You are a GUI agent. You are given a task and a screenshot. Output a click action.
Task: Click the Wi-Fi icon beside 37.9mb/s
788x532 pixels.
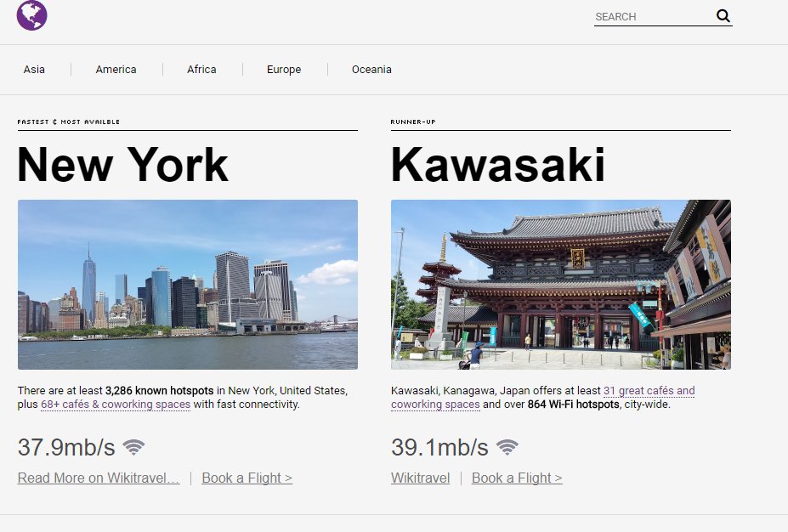(x=133, y=447)
